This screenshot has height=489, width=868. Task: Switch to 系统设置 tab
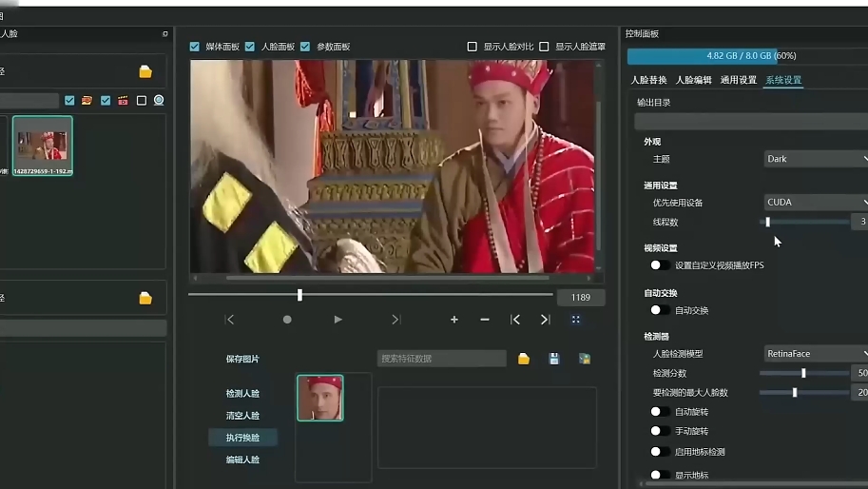(x=783, y=80)
